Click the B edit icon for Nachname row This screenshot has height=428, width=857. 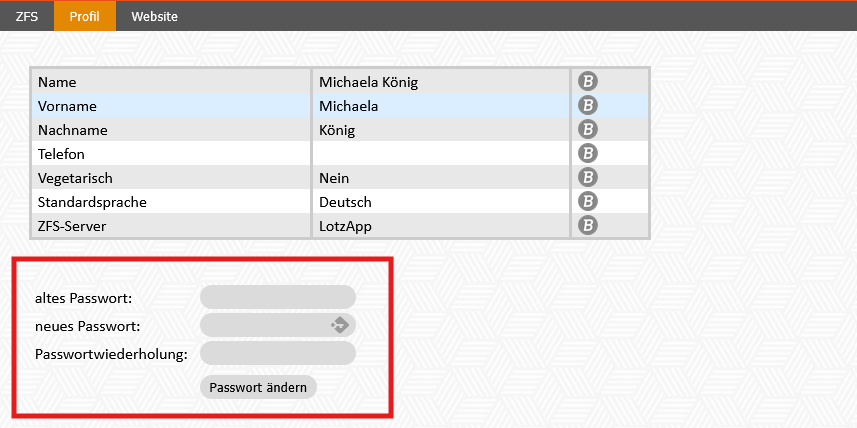[x=588, y=130]
